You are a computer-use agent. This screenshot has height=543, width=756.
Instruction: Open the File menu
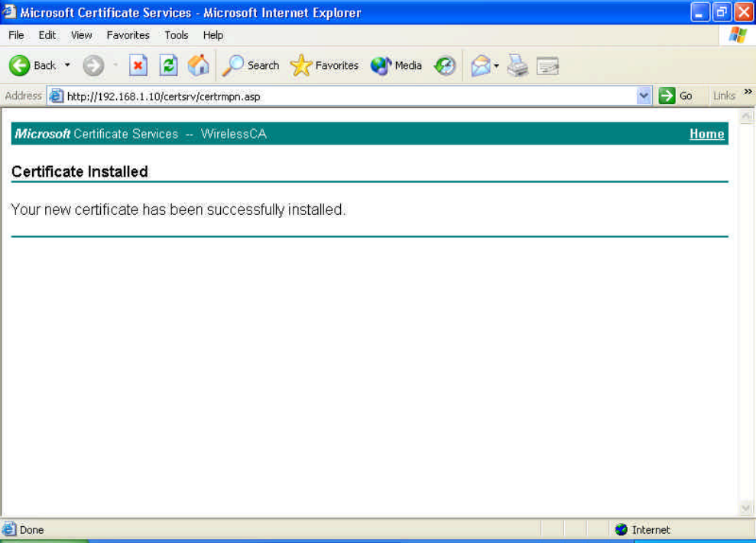(16, 35)
